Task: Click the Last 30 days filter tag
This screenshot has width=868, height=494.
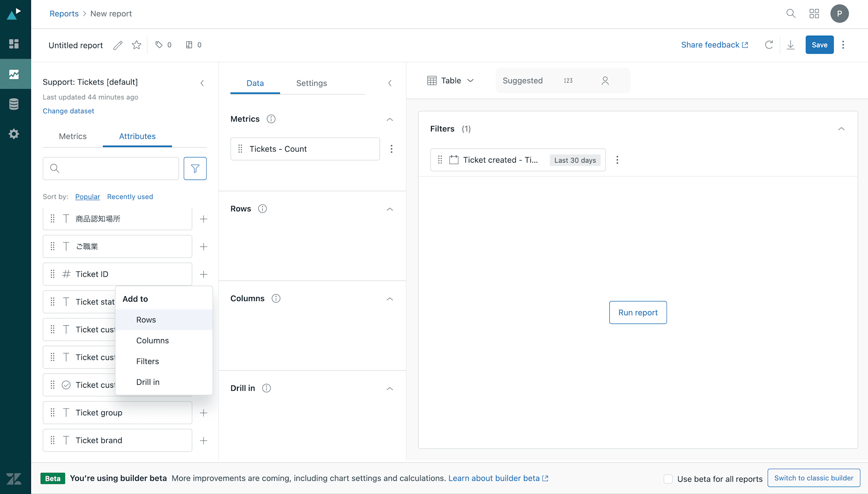Action: pyautogui.click(x=574, y=160)
